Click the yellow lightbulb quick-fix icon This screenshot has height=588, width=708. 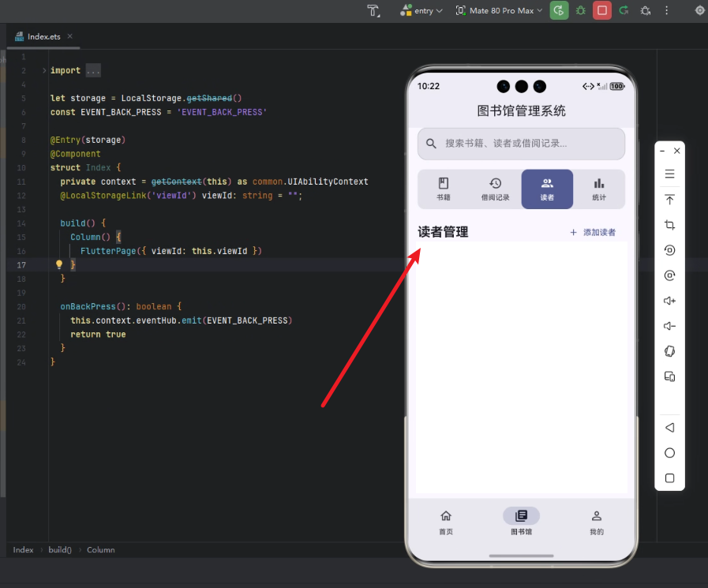click(59, 264)
